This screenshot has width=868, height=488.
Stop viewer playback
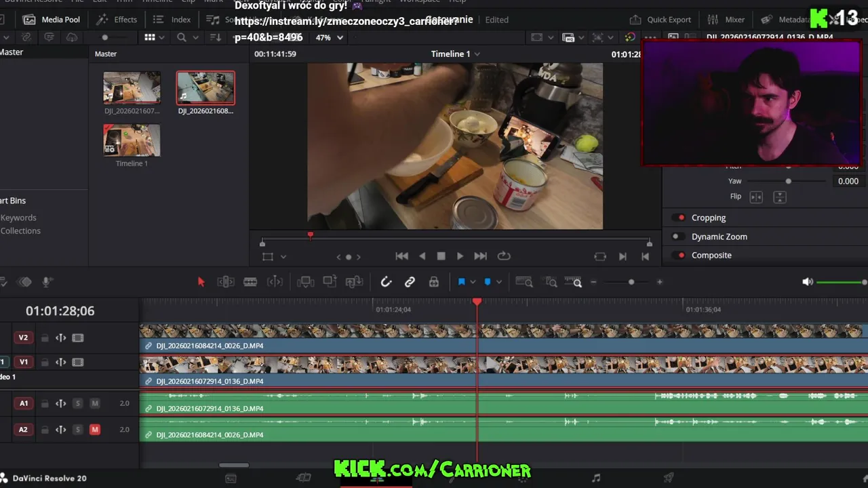click(x=441, y=256)
